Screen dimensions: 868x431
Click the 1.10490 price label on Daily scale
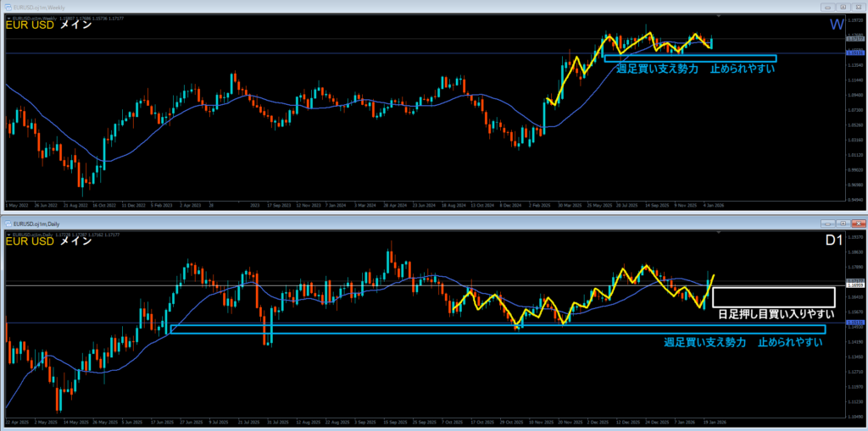click(x=854, y=416)
